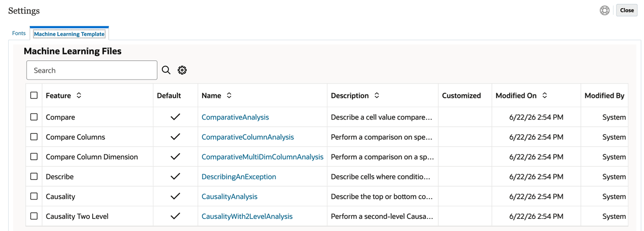Click 'Describe cells where conditio…' description
The image size is (644, 231).
380,177
